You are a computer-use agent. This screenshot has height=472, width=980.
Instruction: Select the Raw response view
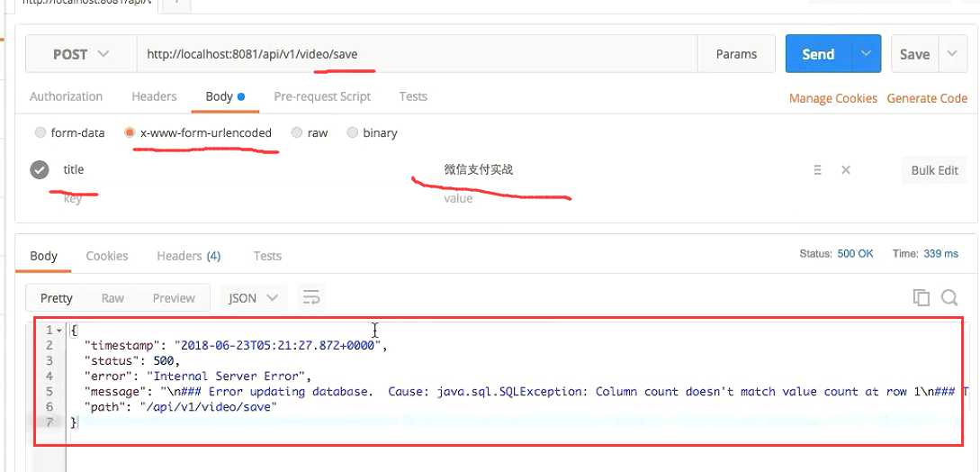[112, 298]
